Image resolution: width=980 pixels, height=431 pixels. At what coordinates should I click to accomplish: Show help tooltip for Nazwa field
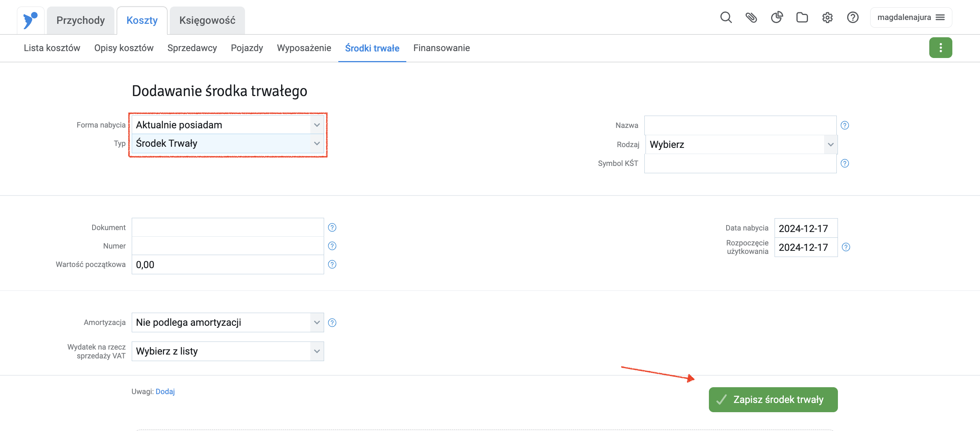844,125
